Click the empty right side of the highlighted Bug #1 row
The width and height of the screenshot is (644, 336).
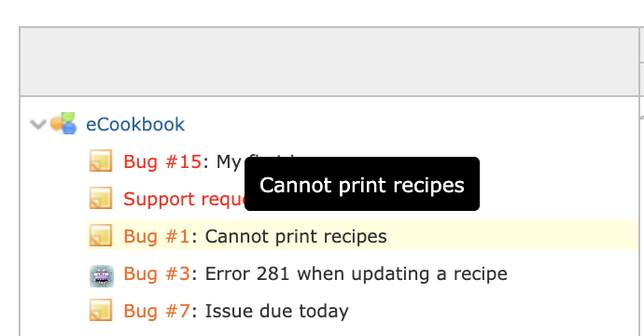[513, 235]
